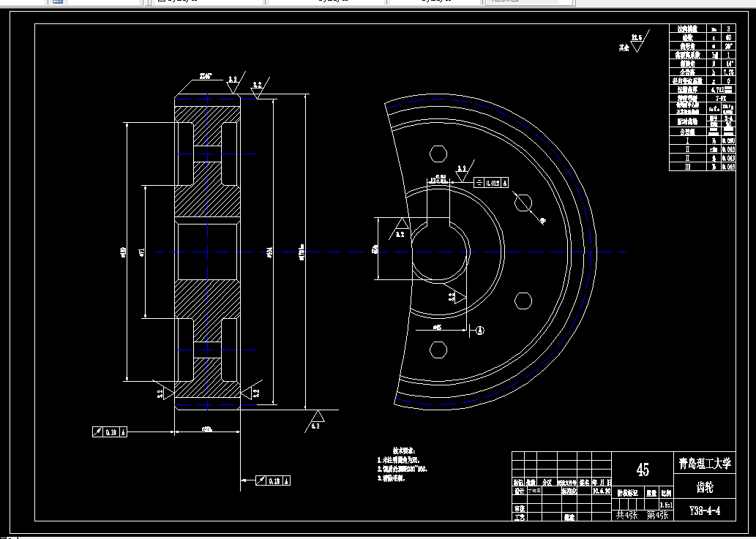Click the material value "45" in title block
756x539 pixels.
coord(643,469)
